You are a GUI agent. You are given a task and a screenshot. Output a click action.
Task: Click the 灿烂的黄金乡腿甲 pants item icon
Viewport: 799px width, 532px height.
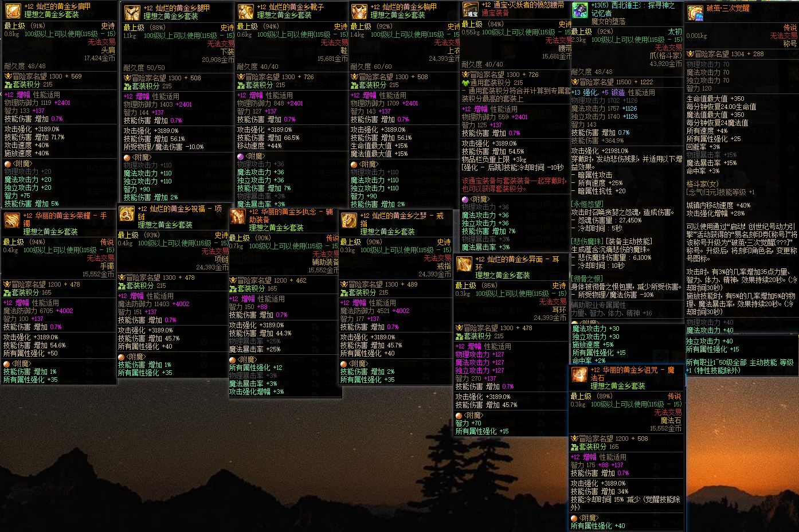pyautogui.click(x=132, y=13)
